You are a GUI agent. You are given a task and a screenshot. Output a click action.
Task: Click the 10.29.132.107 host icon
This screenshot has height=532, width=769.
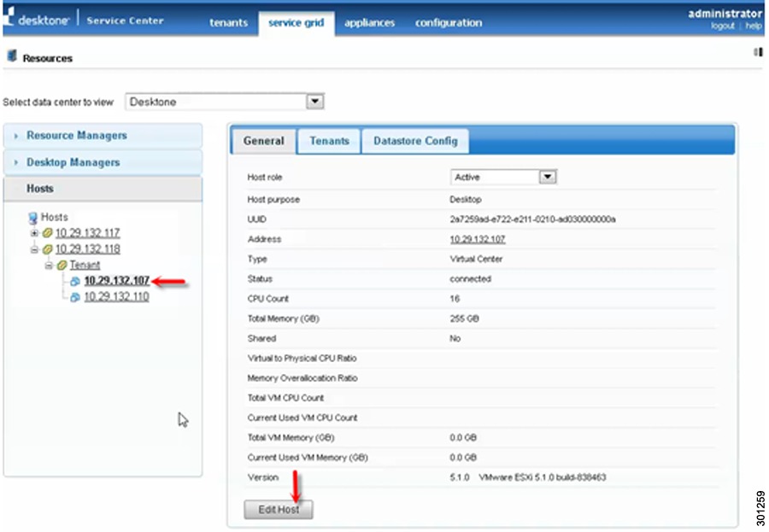75,281
